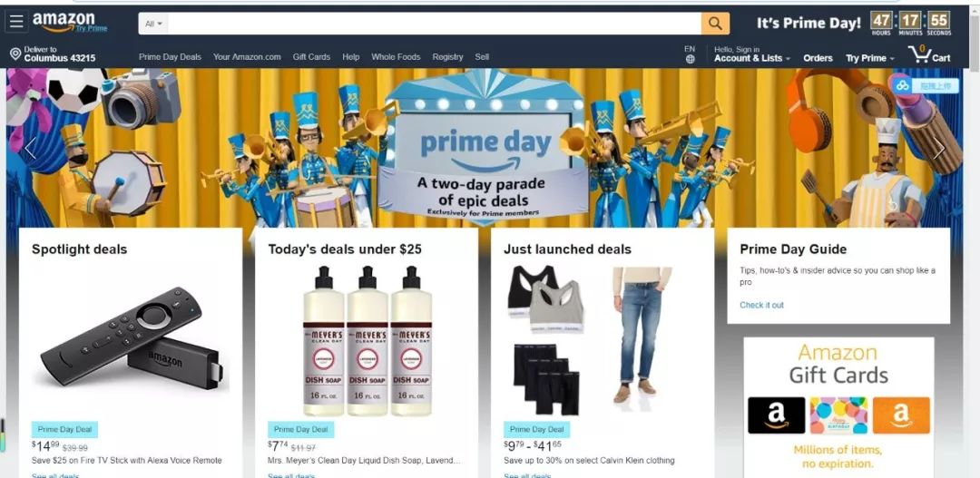Click into the Amazon search field
Viewport: 980px width, 478px height.
(435, 24)
